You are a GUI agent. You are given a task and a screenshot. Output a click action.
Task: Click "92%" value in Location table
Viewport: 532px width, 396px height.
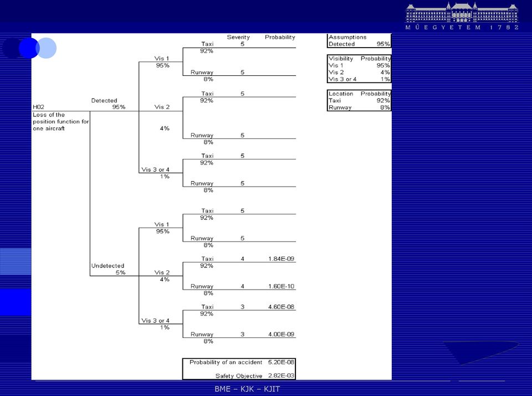[x=383, y=100]
